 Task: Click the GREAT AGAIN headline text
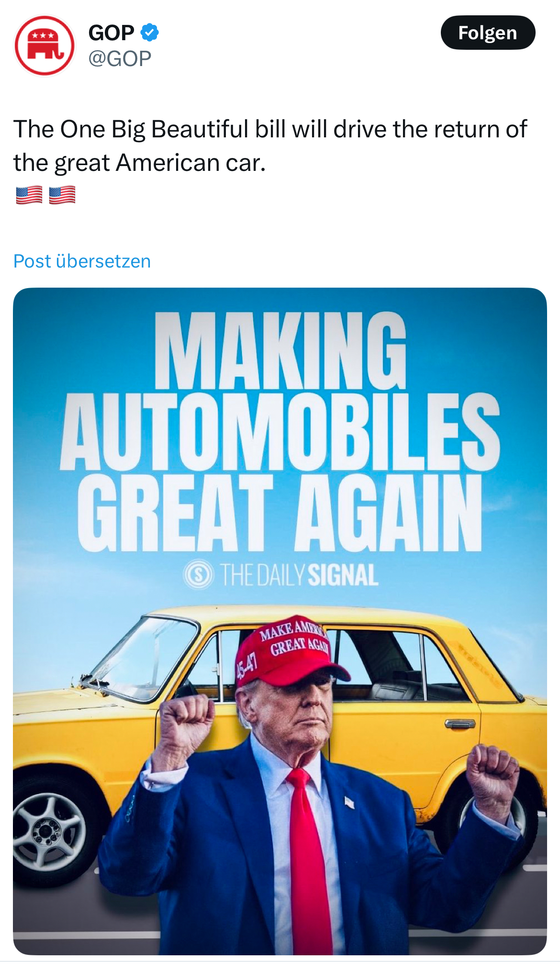[280, 513]
